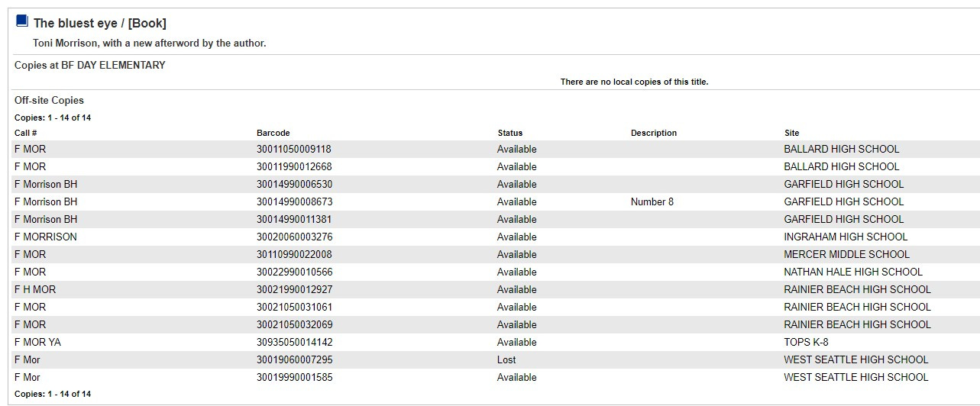The width and height of the screenshot is (980, 406).
Task: Click 'NATHAN HALE HIGH SCHOOL' site cell
Action: 853,272
